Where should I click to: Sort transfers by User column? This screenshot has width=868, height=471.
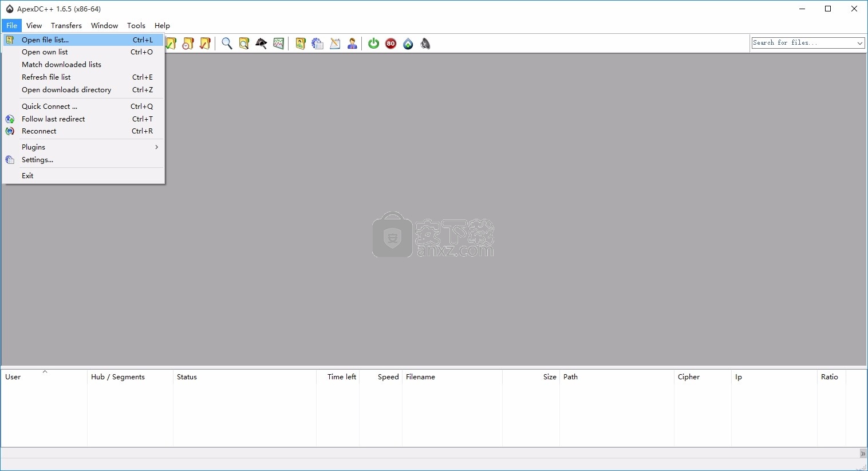44,377
